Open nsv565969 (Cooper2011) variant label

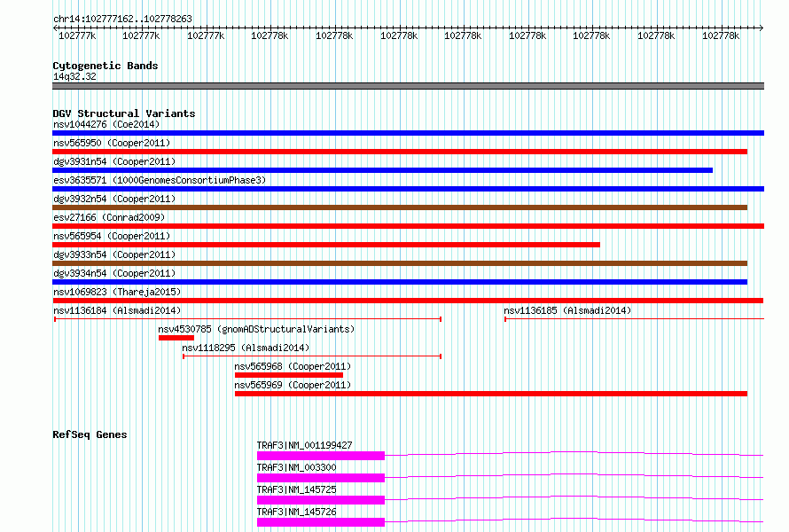[293, 385]
